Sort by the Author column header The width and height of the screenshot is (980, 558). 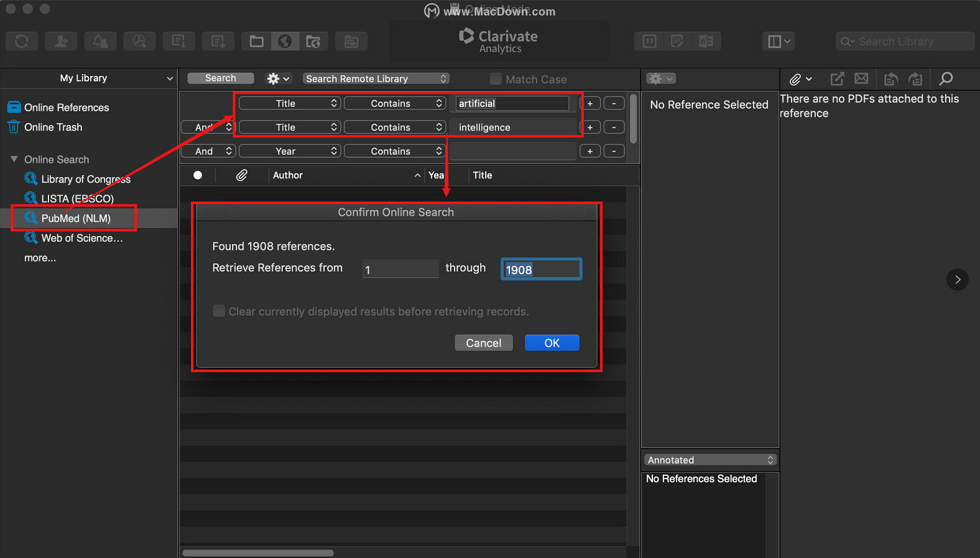click(346, 175)
